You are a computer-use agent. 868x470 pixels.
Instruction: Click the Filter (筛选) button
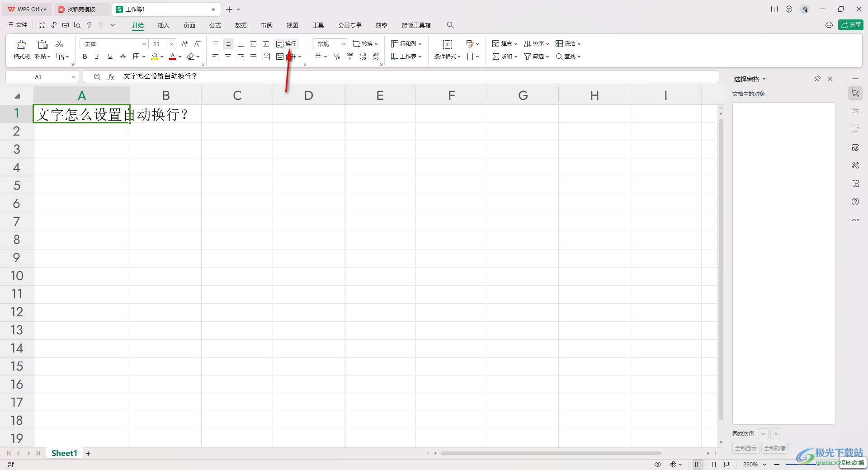point(536,56)
